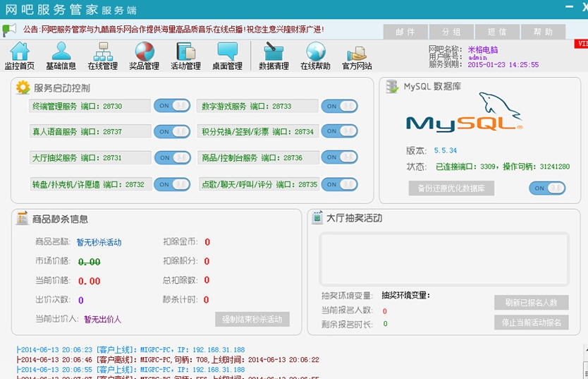The image size is (588, 379).
Task: Click the announcement megaphone icon
Action: coord(9,30)
